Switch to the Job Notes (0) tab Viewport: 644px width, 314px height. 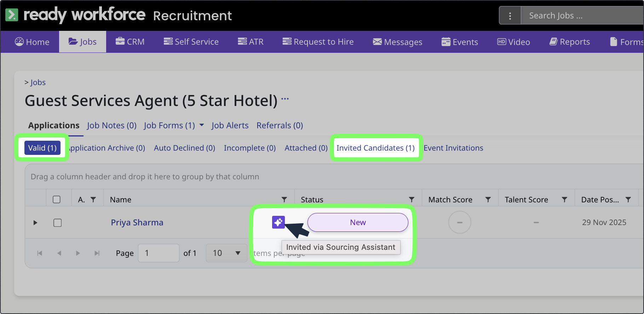click(112, 125)
